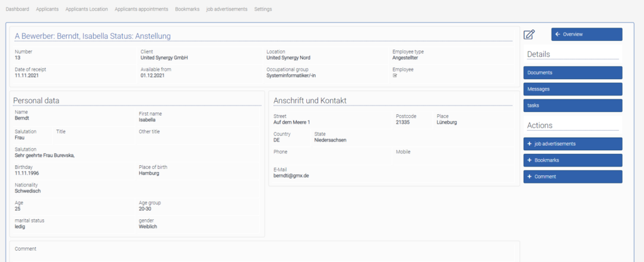
Task: Open the Dashboard menu item
Action: pos(18,9)
